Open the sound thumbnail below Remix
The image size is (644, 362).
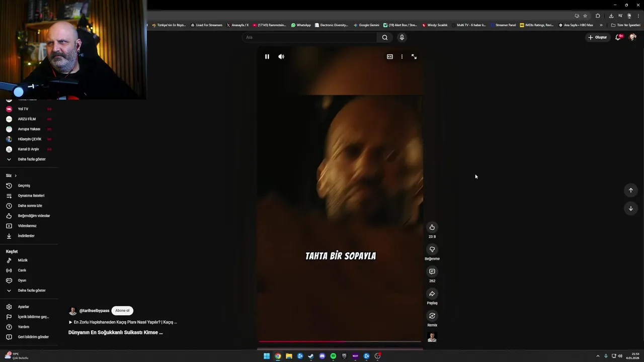coord(432,337)
